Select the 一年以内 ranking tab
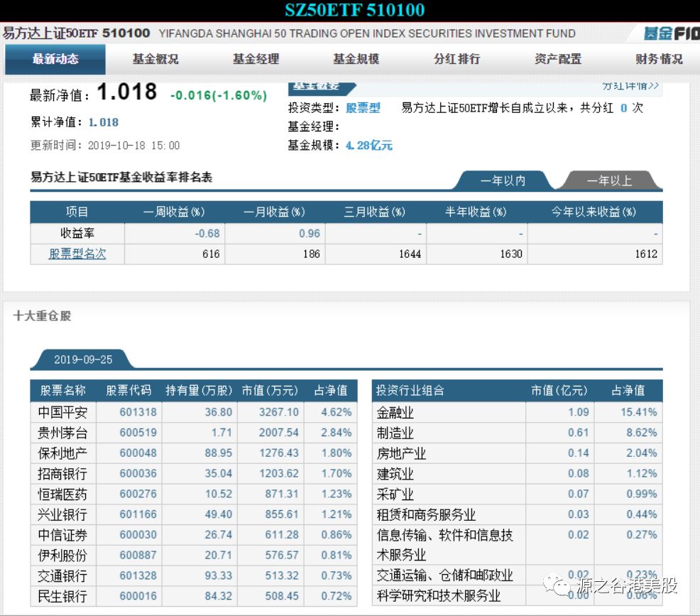Screen dimensions: 700x616 (x=503, y=181)
